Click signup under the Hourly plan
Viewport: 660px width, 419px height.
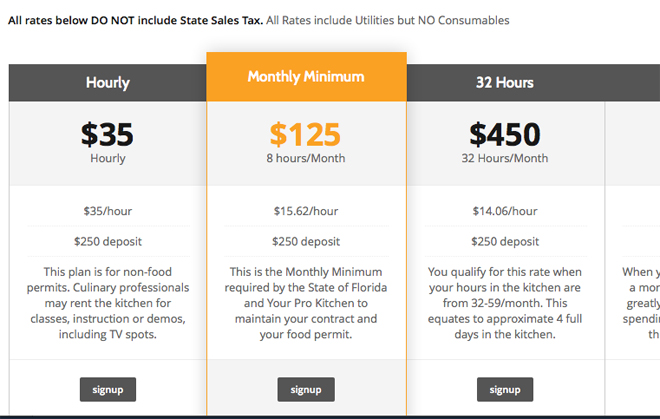point(108,390)
